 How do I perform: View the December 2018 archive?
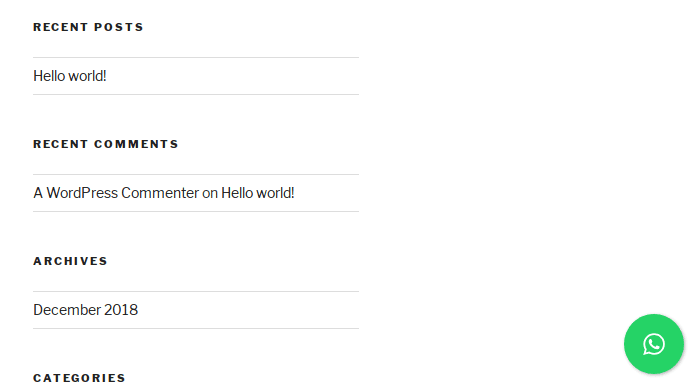[x=86, y=310]
